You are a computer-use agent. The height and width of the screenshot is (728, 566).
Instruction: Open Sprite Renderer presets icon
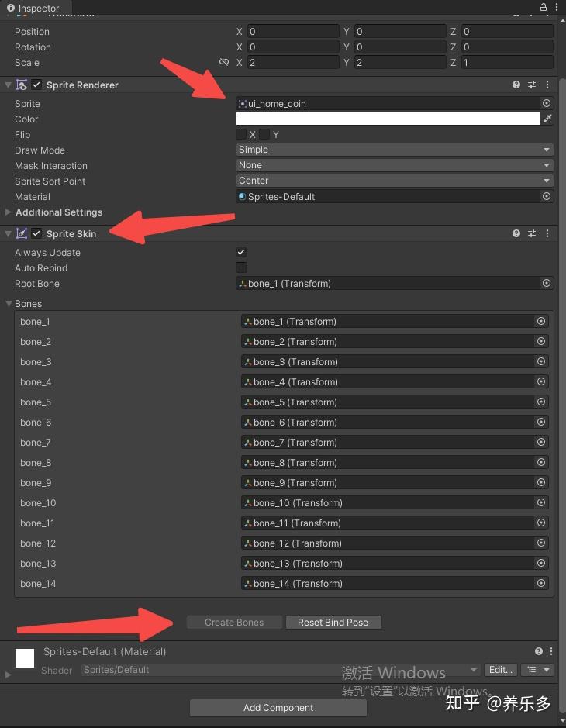pos(532,85)
